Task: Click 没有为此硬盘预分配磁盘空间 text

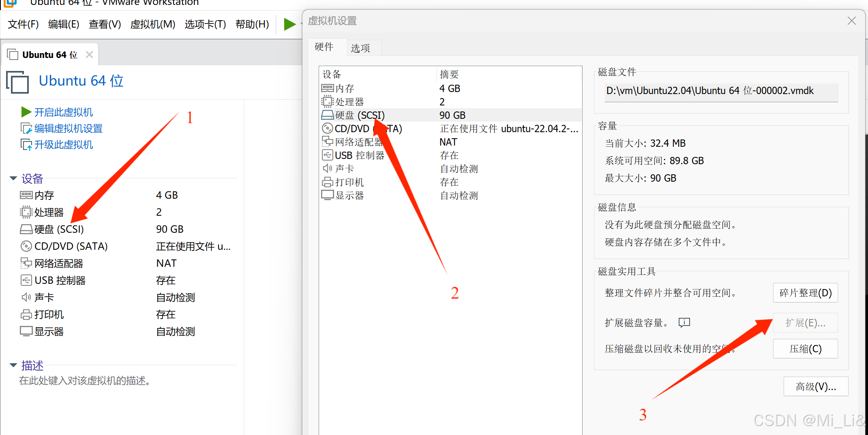Action: tap(671, 225)
